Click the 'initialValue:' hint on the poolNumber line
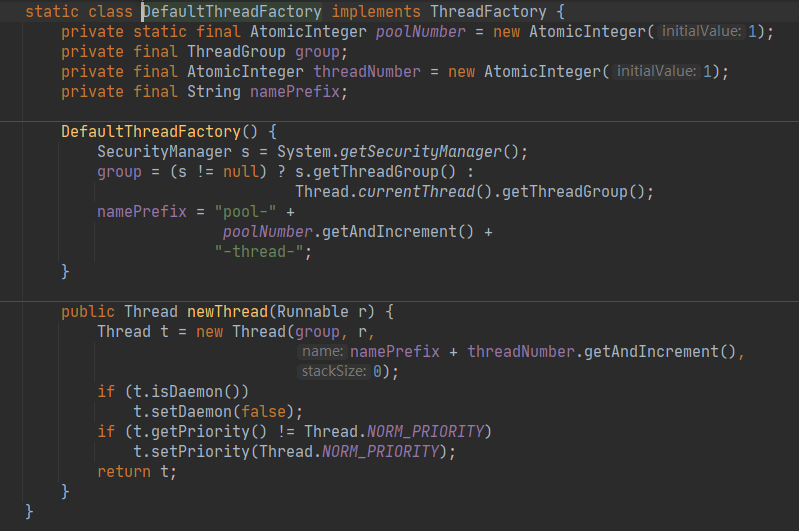Image resolution: width=799 pixels, height=531 pixels. click(701, 32)
